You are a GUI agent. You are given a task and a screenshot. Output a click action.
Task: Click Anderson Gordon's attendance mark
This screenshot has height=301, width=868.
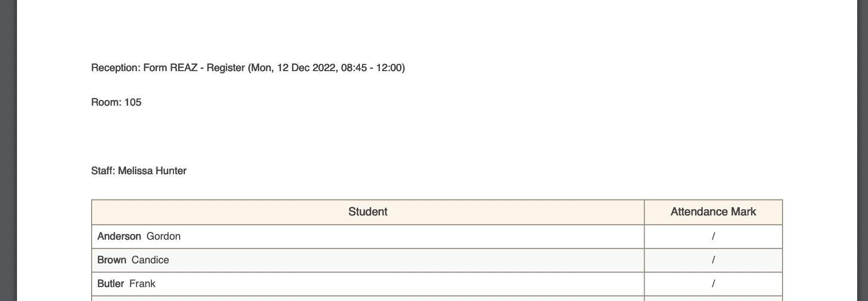713,237
